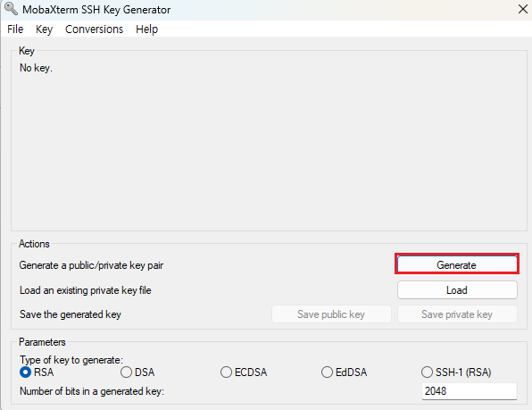Click 'Generate a public/private key pair' label
This screenshot has height=410, width=532.
tap(91, 265)
